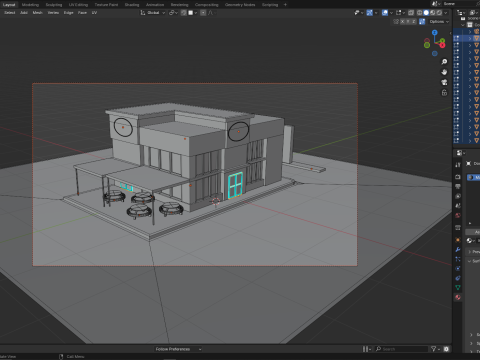
Task: Toggle X-ray view button
Action: tap(411, 13)
